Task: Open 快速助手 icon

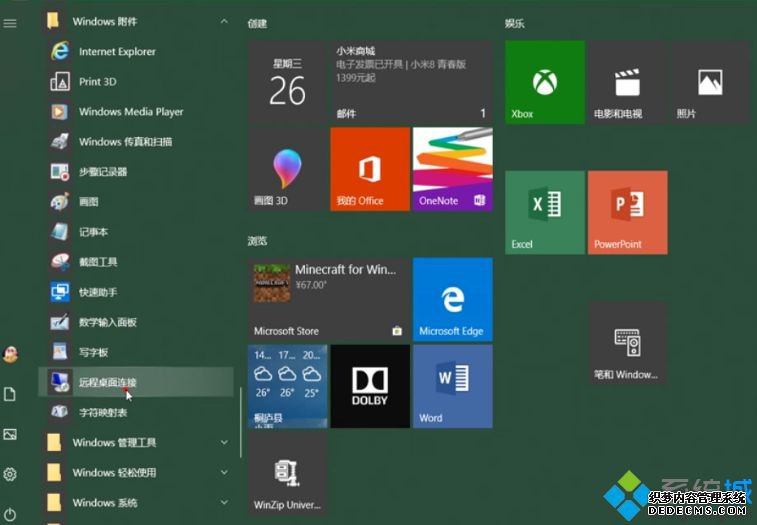Action: tap(60, 292)
